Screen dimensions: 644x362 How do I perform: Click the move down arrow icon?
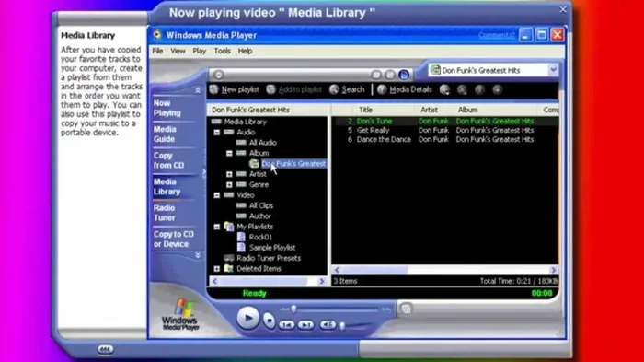click(x=497, y=89)
